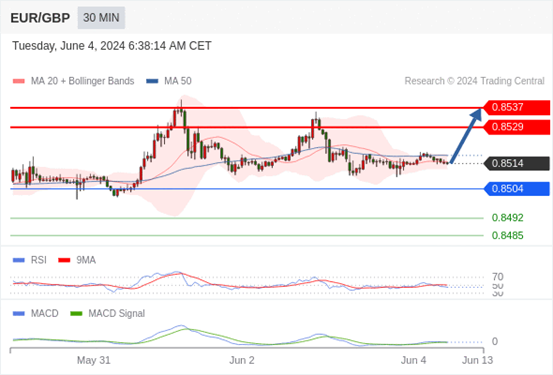This screenshot has height=375, width=553.
Task: Click the 9MA legend swatch
Action: [64, 260]
